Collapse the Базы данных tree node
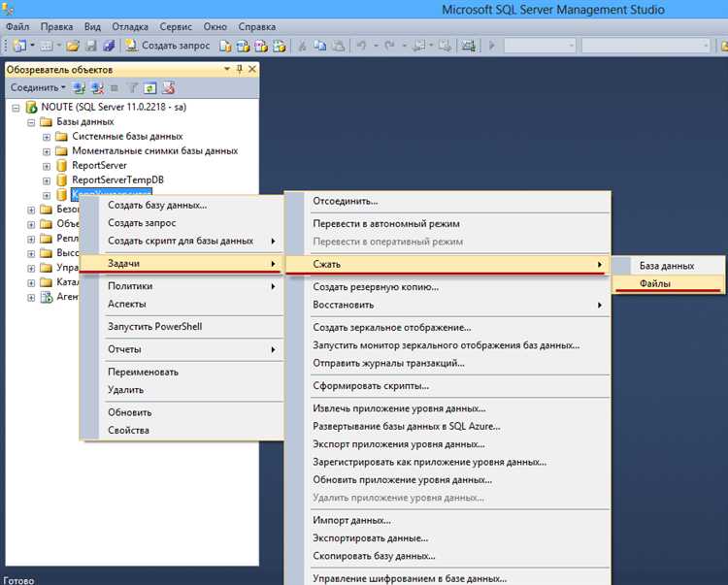The image size is (728, 585). pos(32,122)
